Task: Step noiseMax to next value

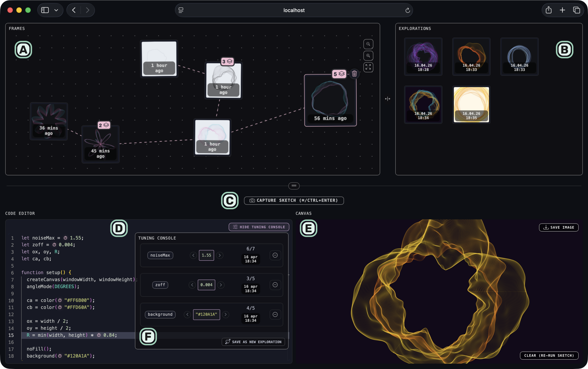Action: point(220,255)
